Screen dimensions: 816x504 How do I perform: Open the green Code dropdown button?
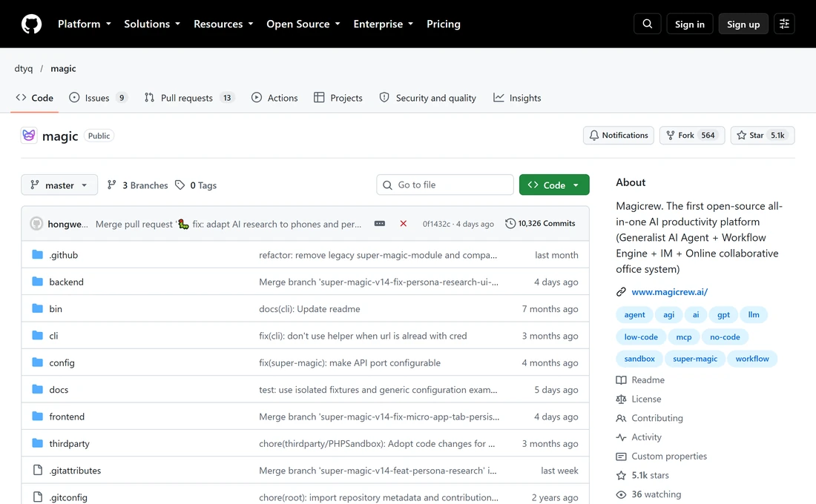coord(554,185)
